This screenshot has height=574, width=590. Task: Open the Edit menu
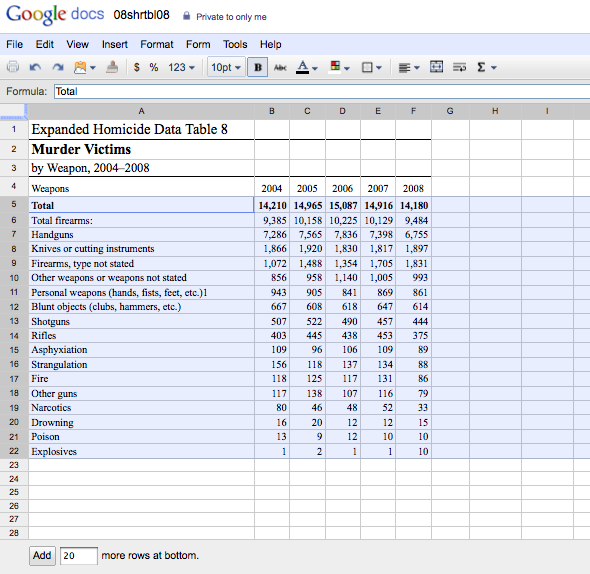45,44
